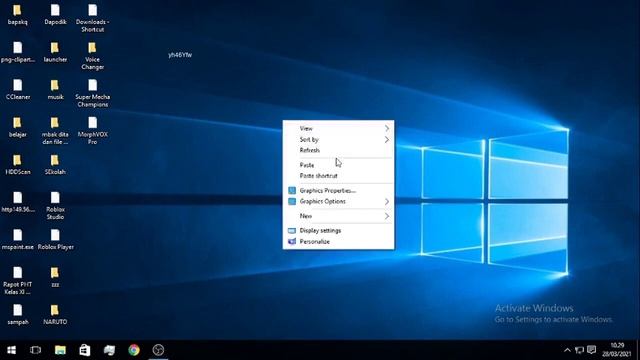Open the Windows Start menu
The image size is (640, 360).
point(11,350)
